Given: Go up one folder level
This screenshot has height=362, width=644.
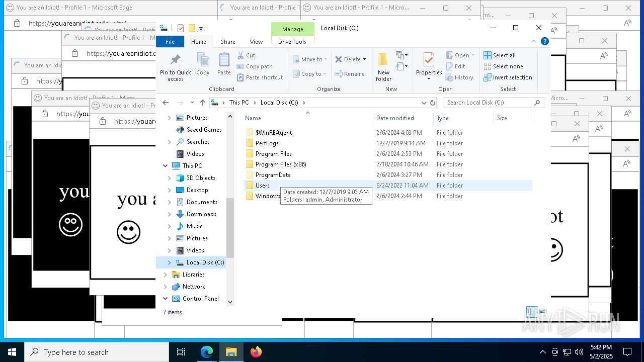Looking at the screenshot, I should (x=203, y=103).
